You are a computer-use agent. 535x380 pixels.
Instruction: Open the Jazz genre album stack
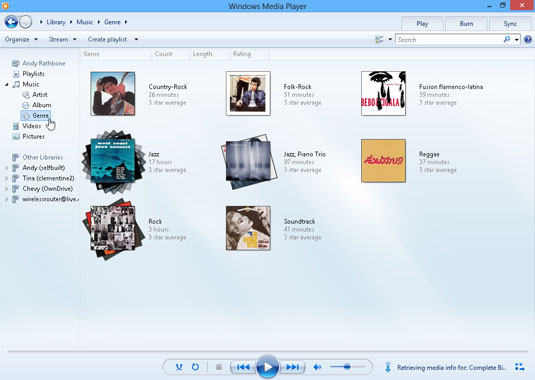coord(113,161)
